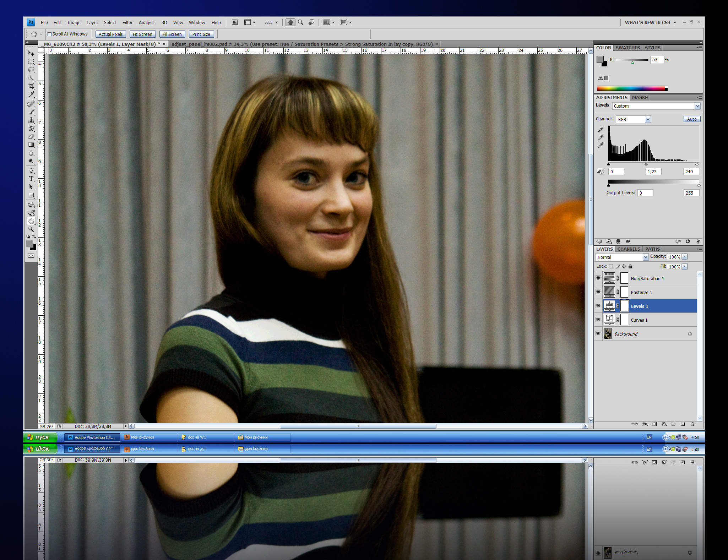Select the Zoom tool in toolbox
The width and height of the screenshot is (728, 560).
click(31, 230)
